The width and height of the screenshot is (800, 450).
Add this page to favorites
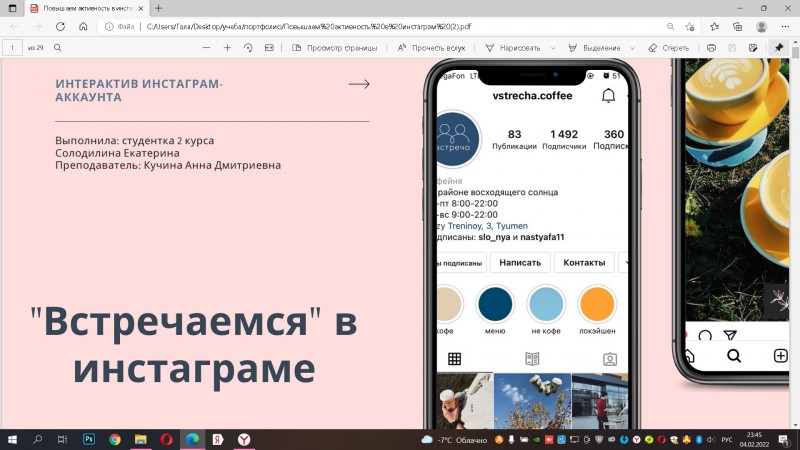(690, 27)
